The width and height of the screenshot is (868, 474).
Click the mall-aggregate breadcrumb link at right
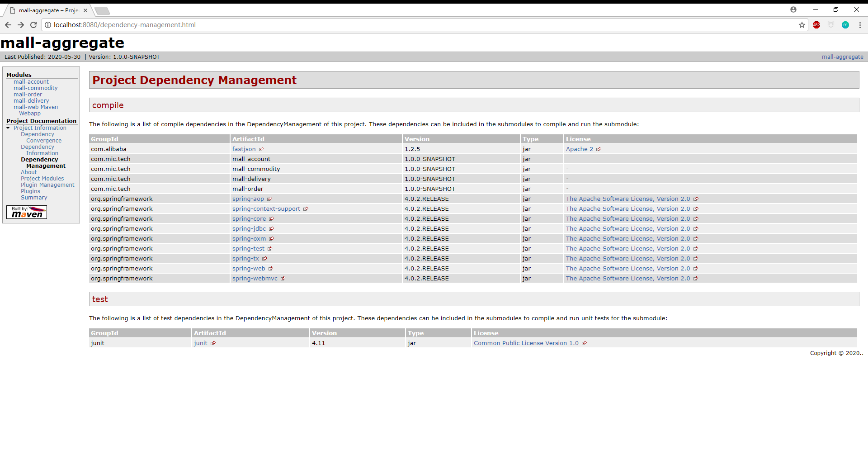pos(843,57)
